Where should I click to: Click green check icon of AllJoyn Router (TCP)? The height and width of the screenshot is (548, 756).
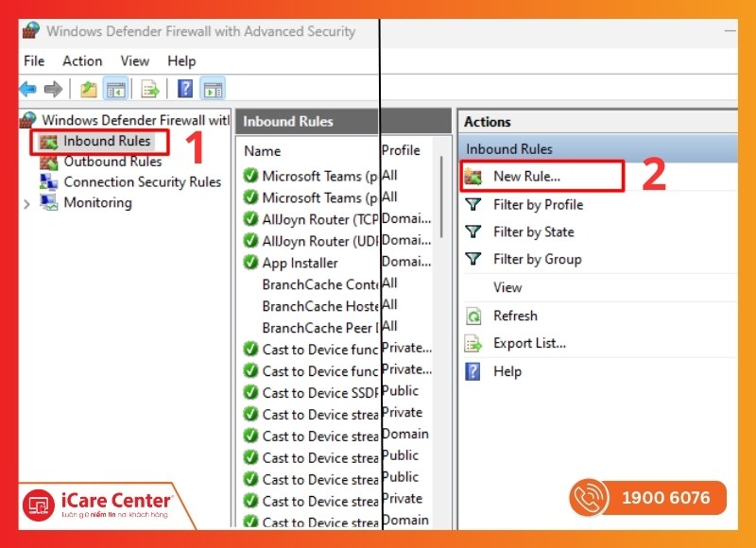(250, 219)
